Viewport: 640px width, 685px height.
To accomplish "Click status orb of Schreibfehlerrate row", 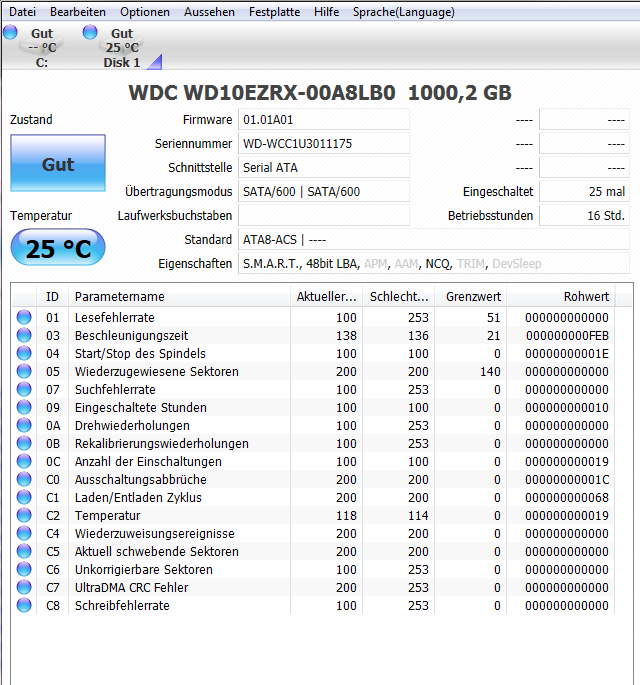I will click(x=24, y=605).
